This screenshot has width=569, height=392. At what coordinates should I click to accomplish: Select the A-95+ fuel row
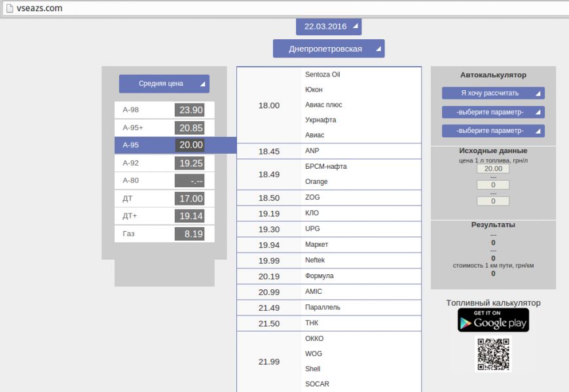(164, 128)
